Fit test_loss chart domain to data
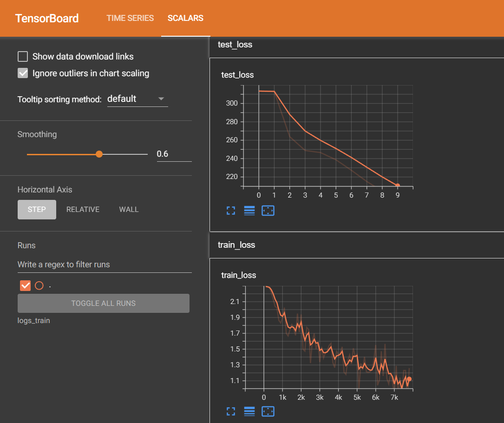This screenshot has width=504, height=423. (x=268, y=211)
